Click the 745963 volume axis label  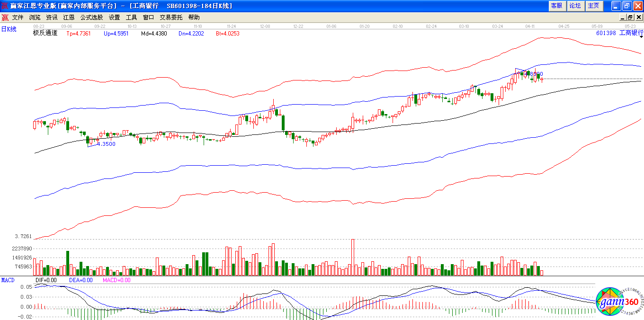point(23,267)
